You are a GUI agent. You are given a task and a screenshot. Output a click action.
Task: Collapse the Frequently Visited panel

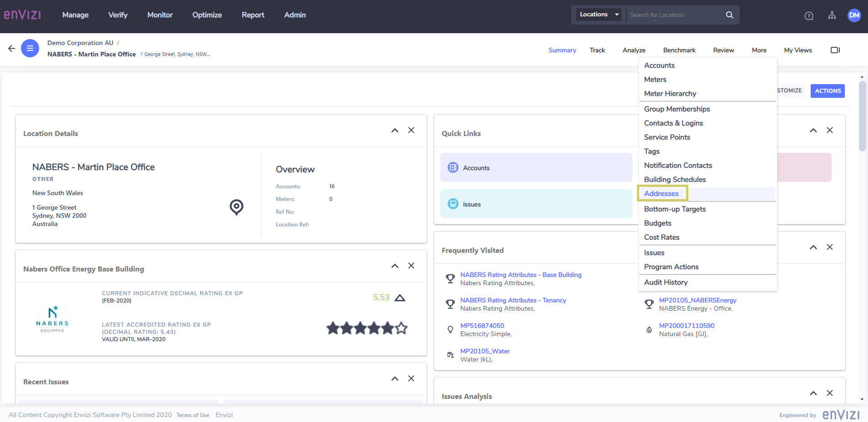click(813, 247)
